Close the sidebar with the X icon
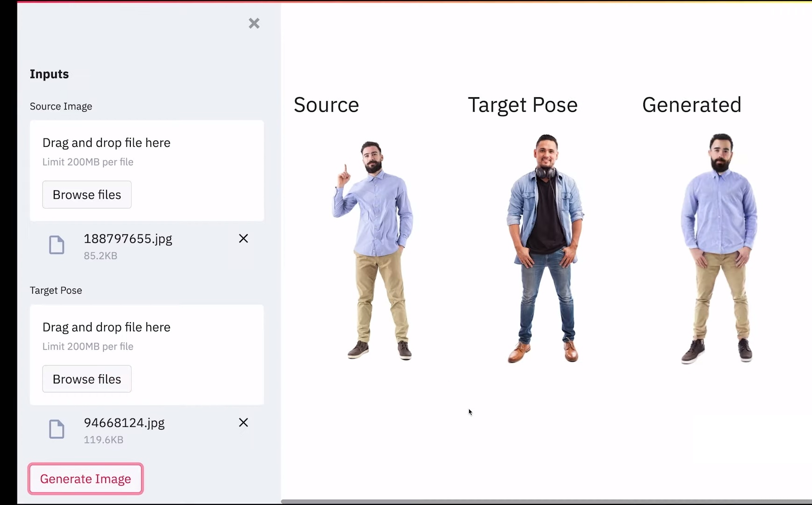Screen dimensions: 812x505 (x=254, y=23)
